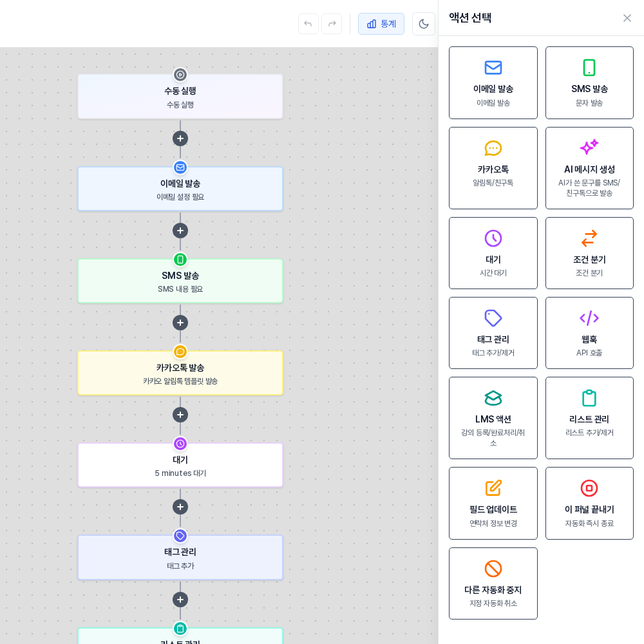Click plus button below 대기 node

[180, 507]
